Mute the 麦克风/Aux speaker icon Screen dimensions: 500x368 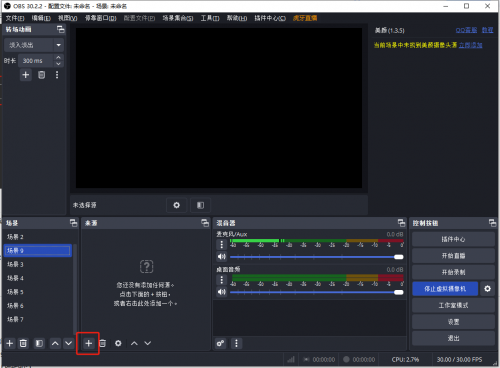[x=222, y=257]
